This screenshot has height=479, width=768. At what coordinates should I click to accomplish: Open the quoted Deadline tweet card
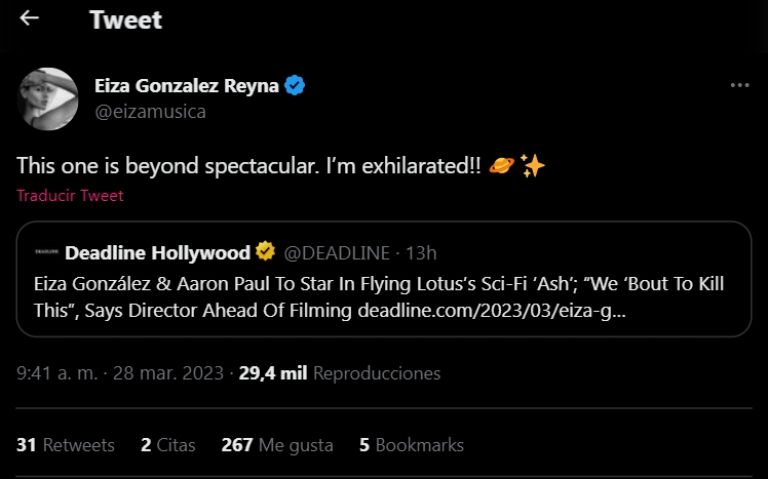pos(384,297)
